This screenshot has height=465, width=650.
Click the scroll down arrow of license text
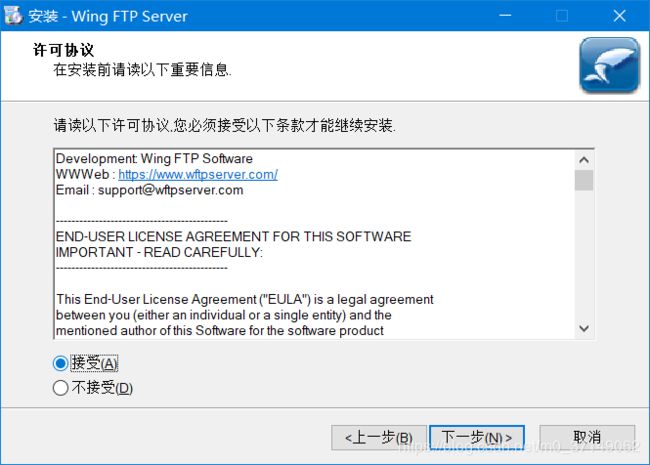[584, 329]
